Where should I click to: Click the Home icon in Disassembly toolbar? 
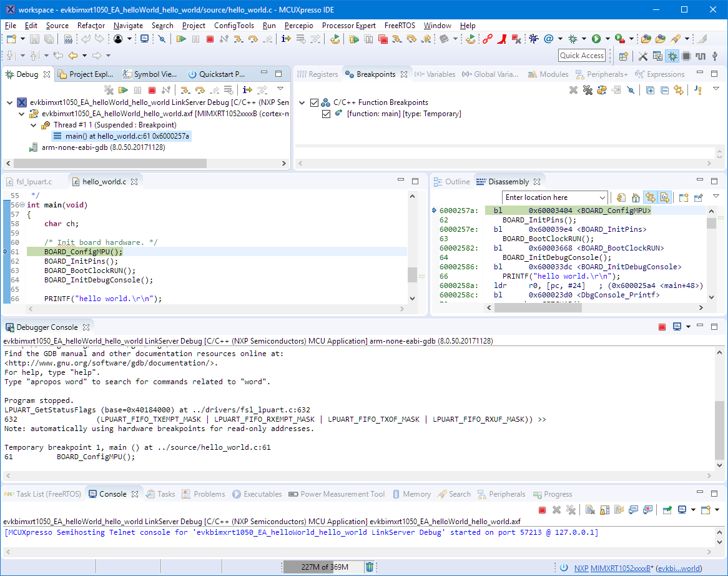click(x=636, y=197)
